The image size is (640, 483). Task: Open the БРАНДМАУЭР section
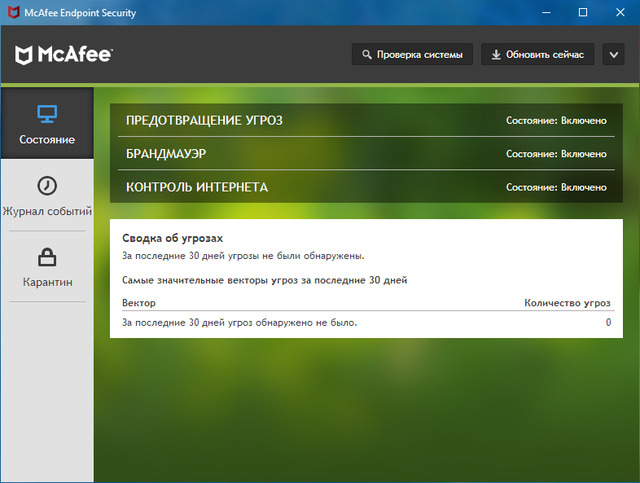tap(166, 154)
